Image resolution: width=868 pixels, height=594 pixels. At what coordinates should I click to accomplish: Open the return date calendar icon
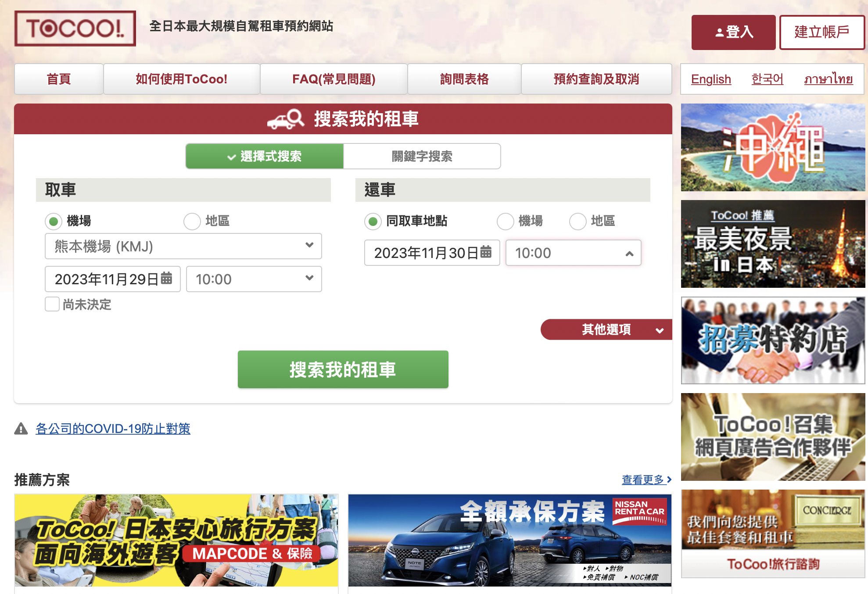click(486, 252)
